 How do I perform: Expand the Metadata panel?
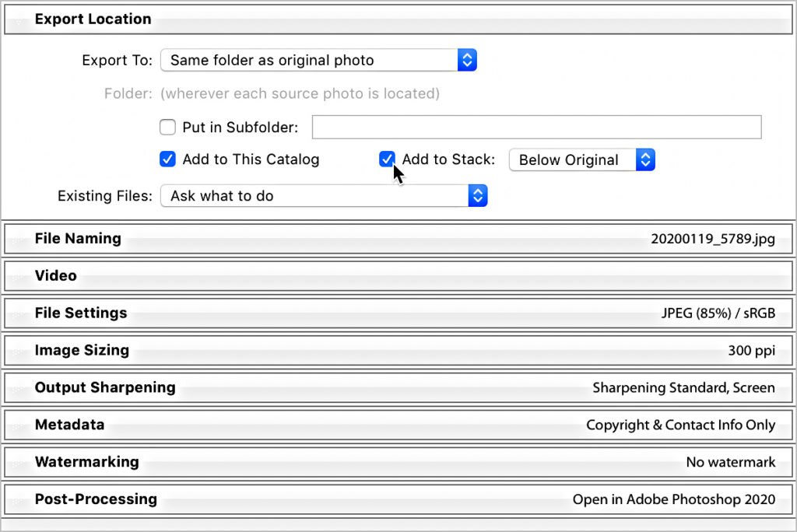398,425
